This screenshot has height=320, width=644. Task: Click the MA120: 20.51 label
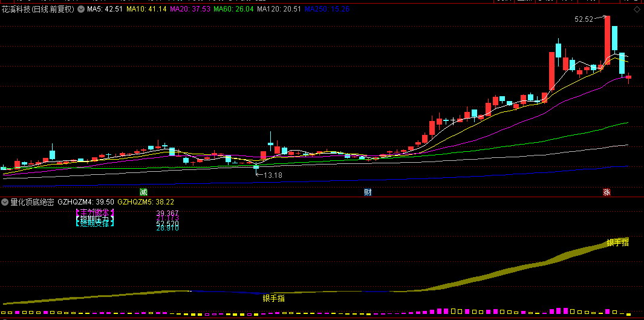tap(279, 9)
